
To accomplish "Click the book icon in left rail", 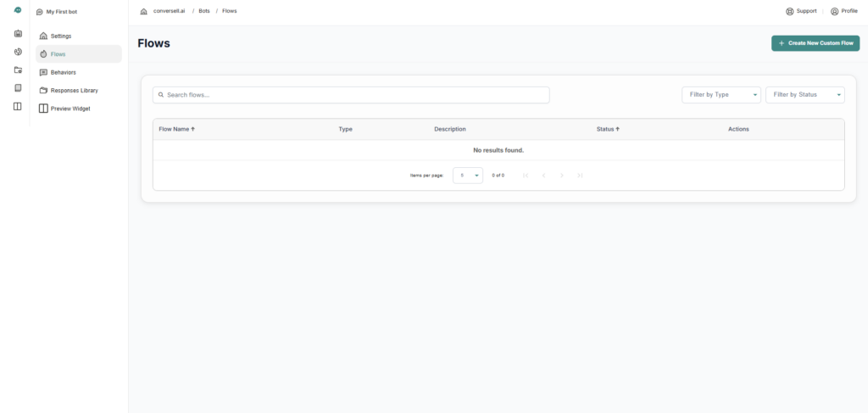I will (x=18, y=87).
